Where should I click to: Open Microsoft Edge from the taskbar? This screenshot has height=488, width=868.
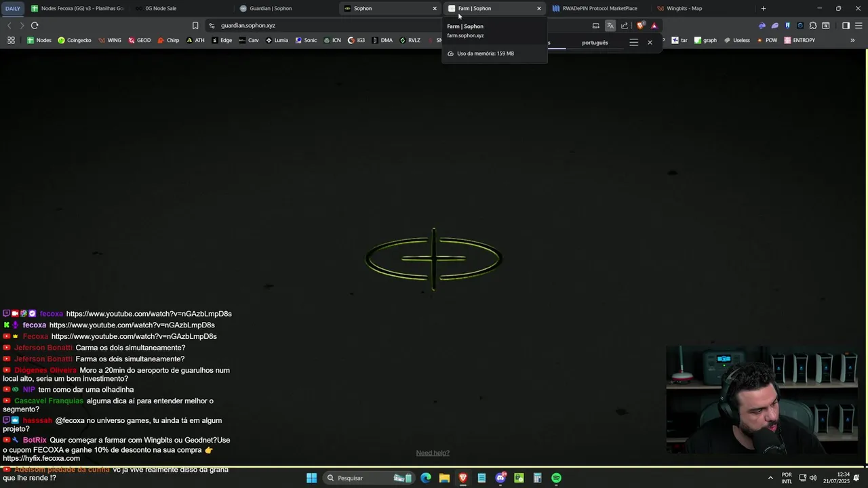click(426, 478)
